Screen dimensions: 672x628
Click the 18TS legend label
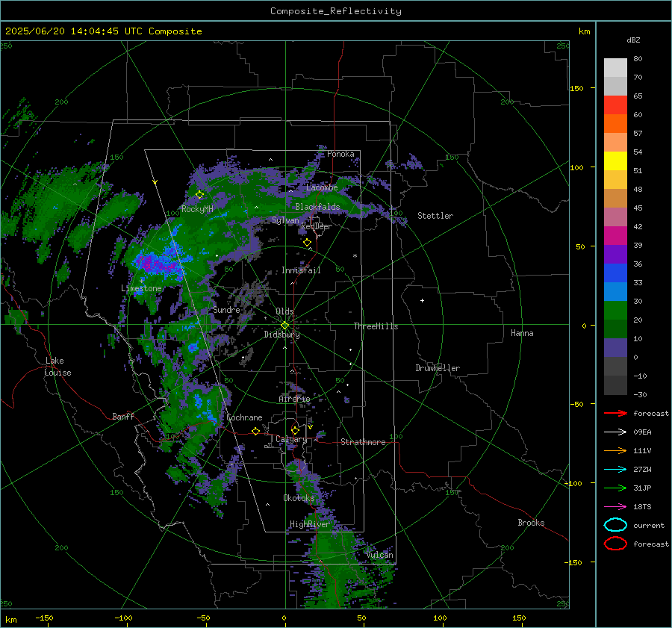pyautogui.click(x=642, y=507)
